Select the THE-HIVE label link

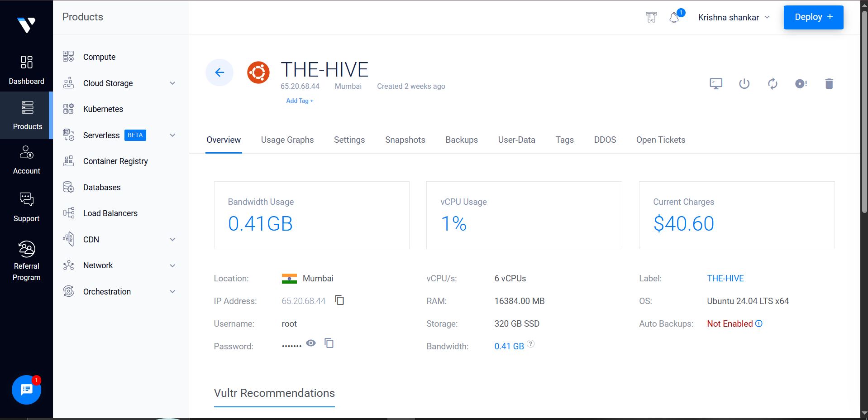click(x=725, y=278)
